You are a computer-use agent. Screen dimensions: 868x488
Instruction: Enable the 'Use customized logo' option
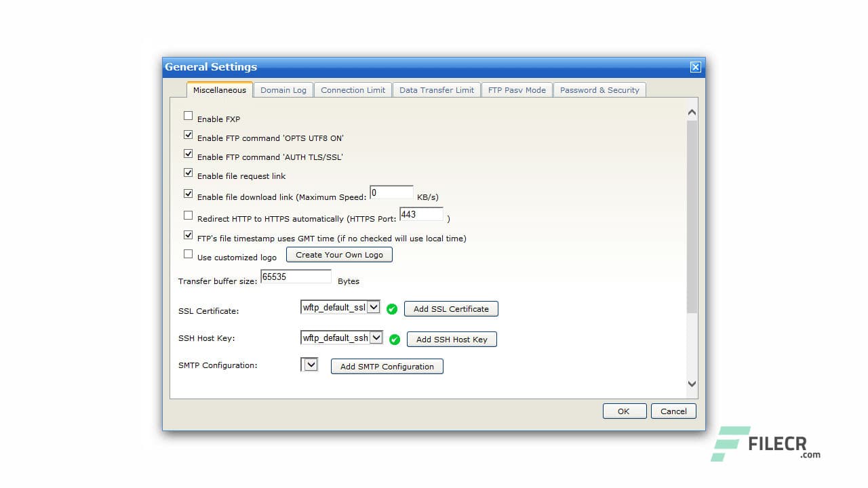pyautogui.click(x=188, y=253)
